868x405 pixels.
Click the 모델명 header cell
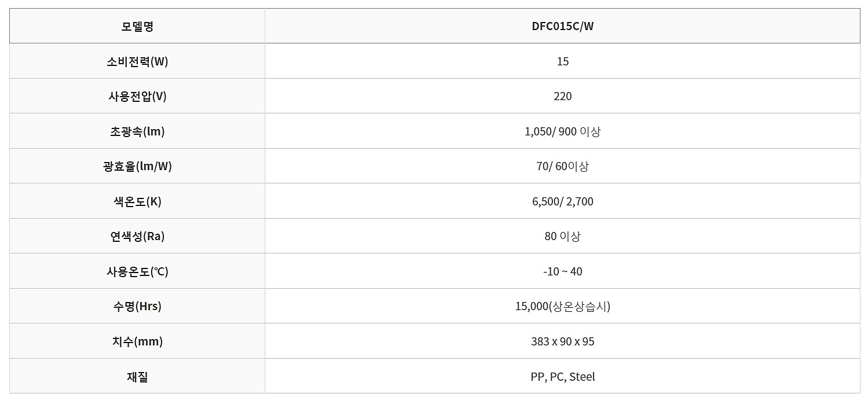[x=137, y=26]
